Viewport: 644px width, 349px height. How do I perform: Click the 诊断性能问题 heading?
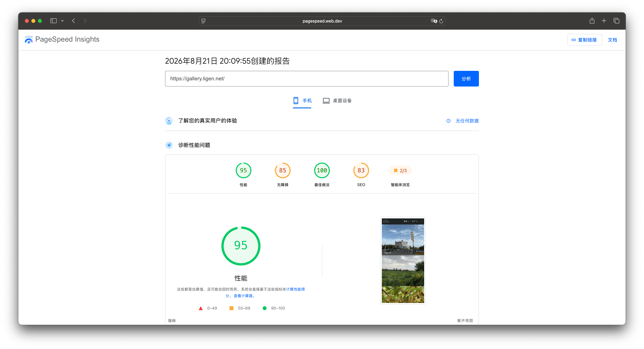[194, 145]
